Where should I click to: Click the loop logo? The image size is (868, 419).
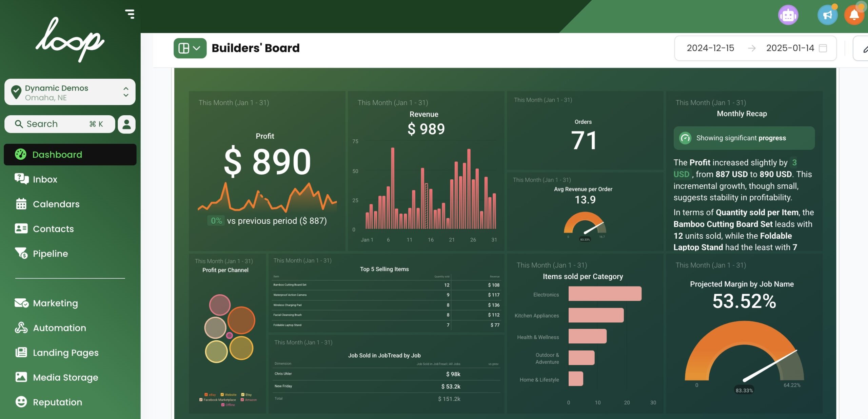pos(70,39)
